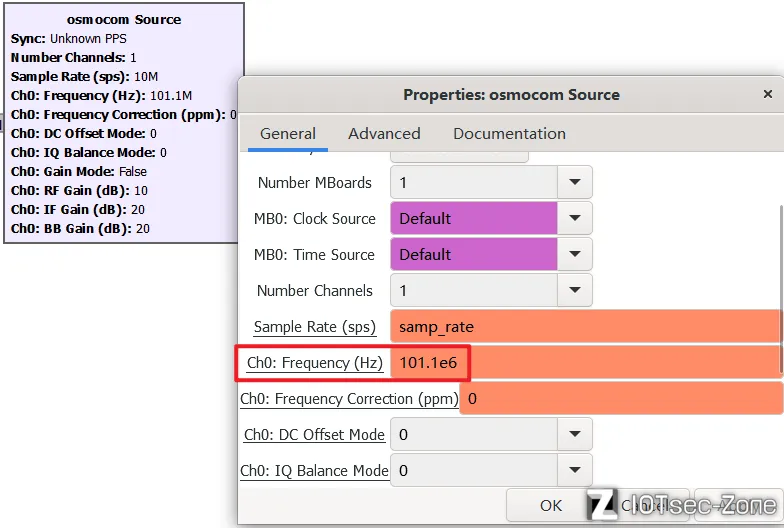Click the Ch0: Frequency Correction (ppm) label

[349, 398]
